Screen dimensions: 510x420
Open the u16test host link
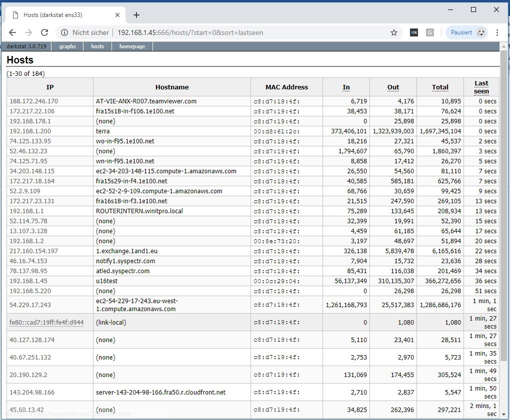(x=105, y=281)
